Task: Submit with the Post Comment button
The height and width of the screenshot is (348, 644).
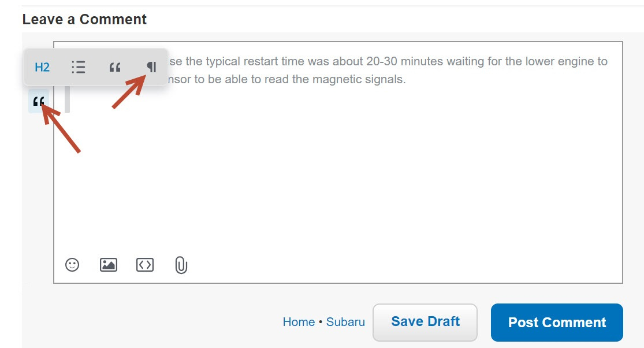Action: point(557,322)
